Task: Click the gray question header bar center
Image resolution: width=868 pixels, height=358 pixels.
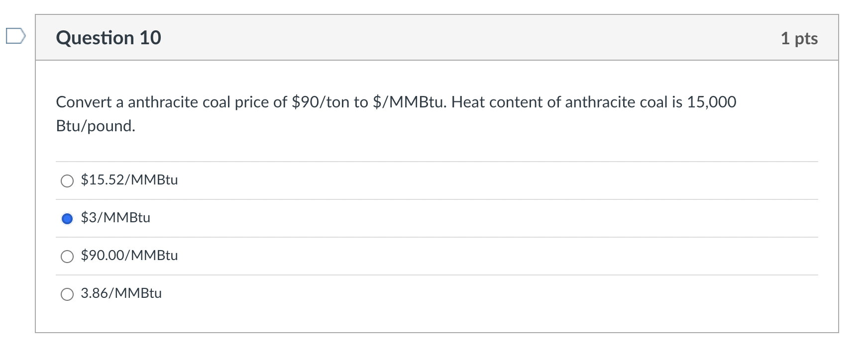Action: (x=436, y=38)
